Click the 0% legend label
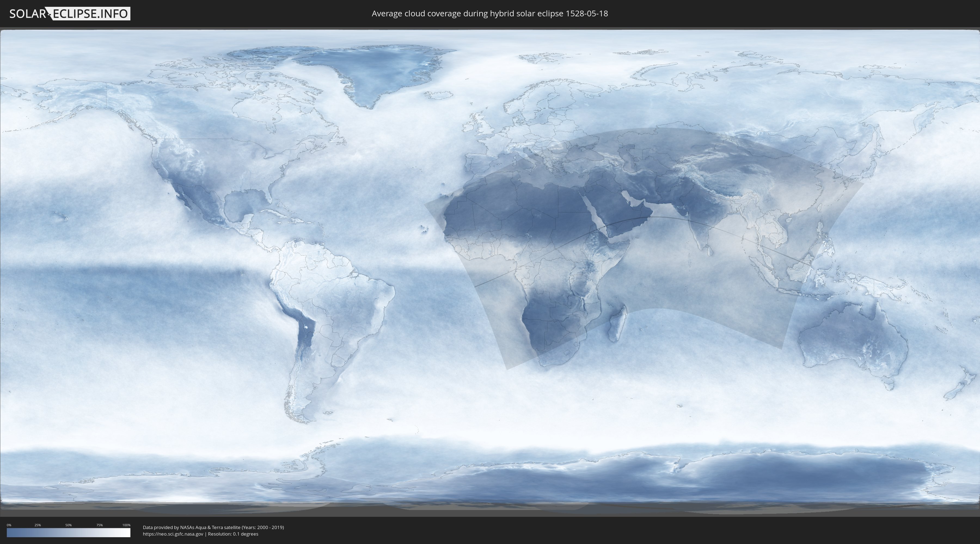Image resolution: width=980 pixels, height=544 pixels. pyautogui.click(x=9, y=525)
